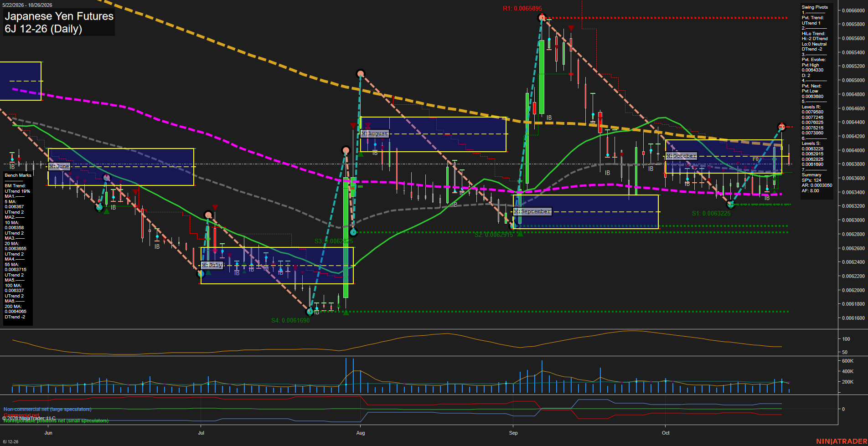
Task: Click the SP's: 124 summary value
Action: (x=811, y=180)
